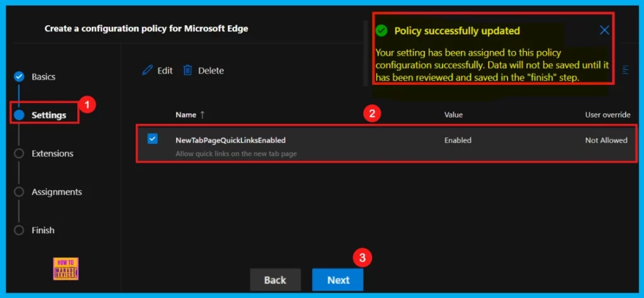644x298 pixels.
Task: Click the Delete label in the toolbar
Action: click(211, 70)
